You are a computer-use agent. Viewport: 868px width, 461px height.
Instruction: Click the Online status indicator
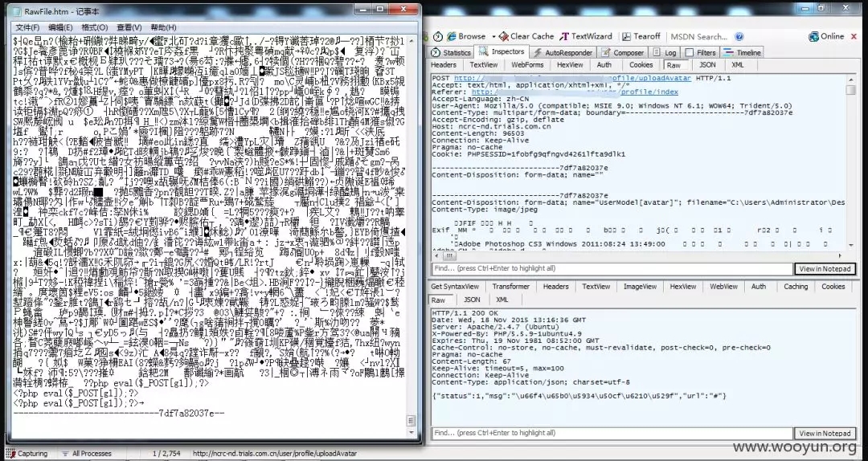pyautogui.click(x=826, y=36)
